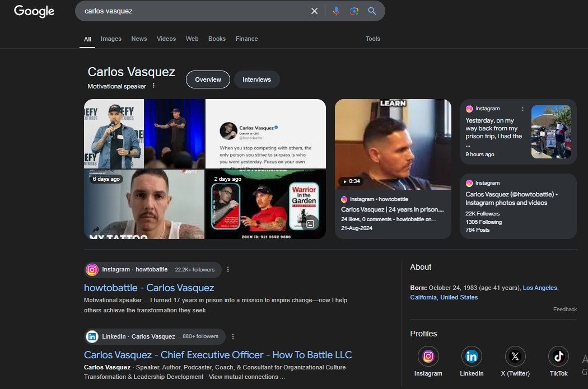Click into the search input field
The width and height of the screenshot is (588, 389).
190,11
